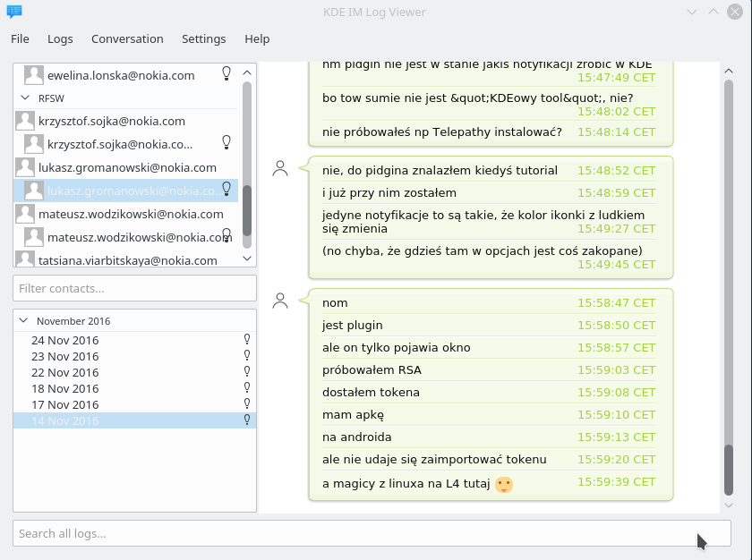The width and height of the screenshot is (752, 560).
Task: Click avatar of top-level krzysztof.sojka contact
Action: [x=25, y=121]
